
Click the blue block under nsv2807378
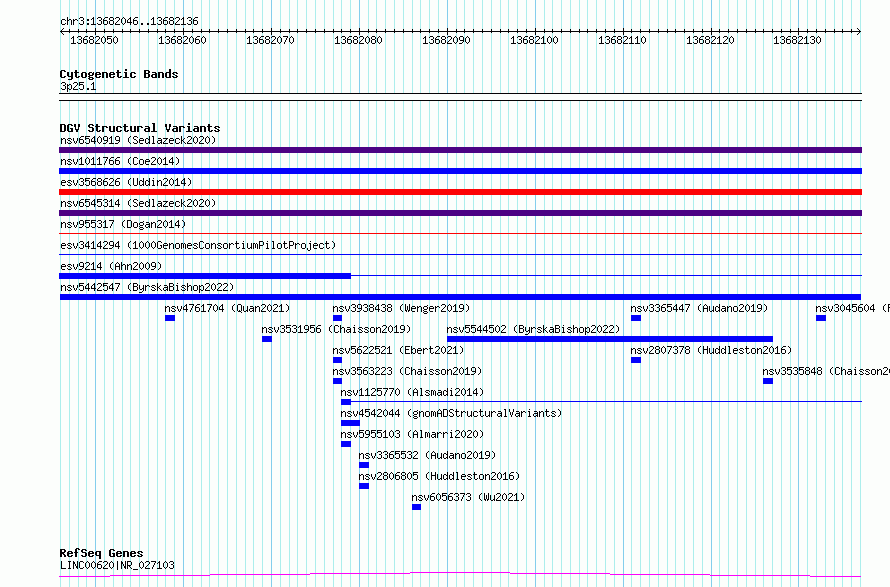(636, 360)
